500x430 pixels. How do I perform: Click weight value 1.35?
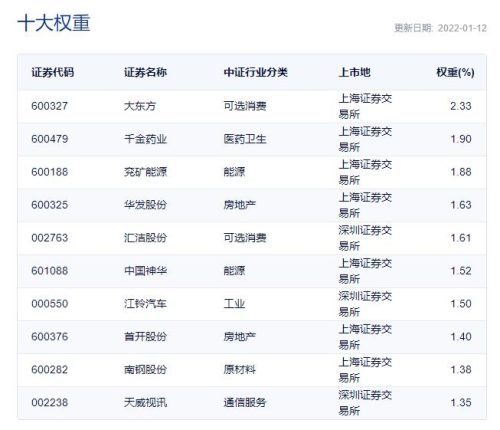point(461,402)
